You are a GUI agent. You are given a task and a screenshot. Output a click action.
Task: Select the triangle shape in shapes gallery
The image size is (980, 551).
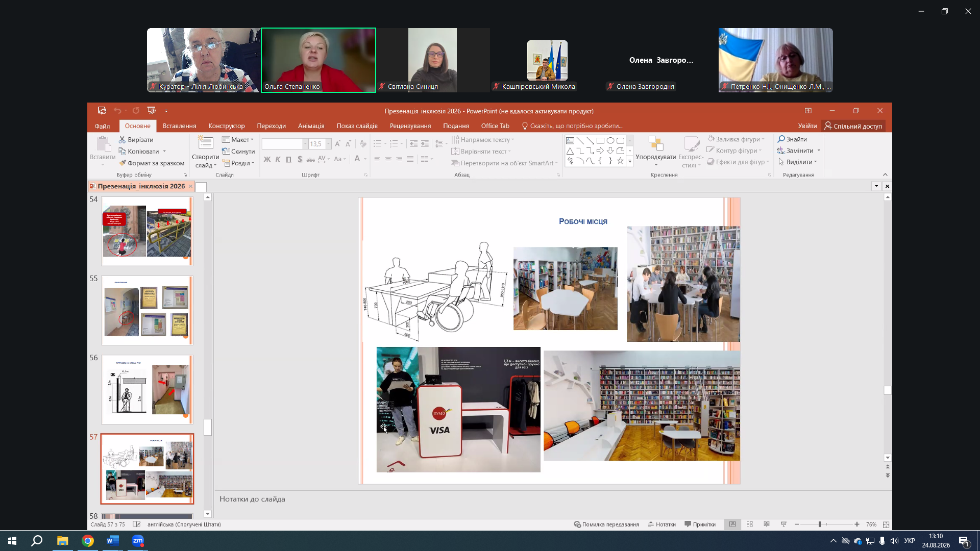(570, 151)
